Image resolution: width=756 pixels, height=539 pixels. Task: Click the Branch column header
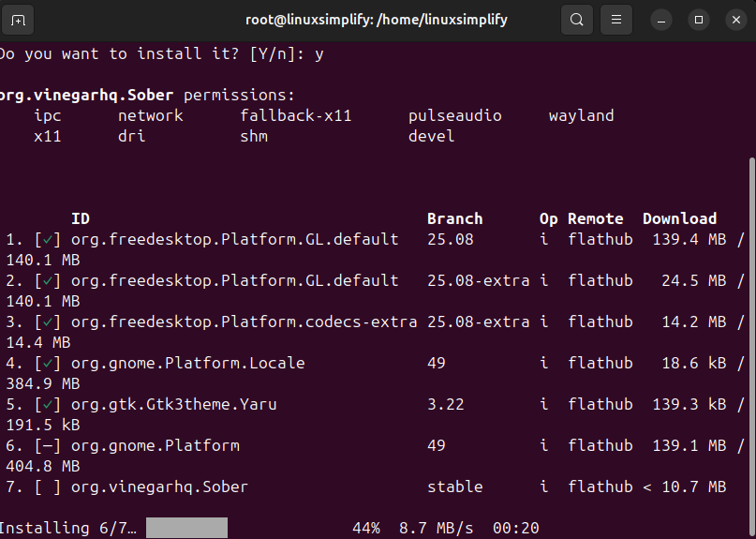click(454, 219)
